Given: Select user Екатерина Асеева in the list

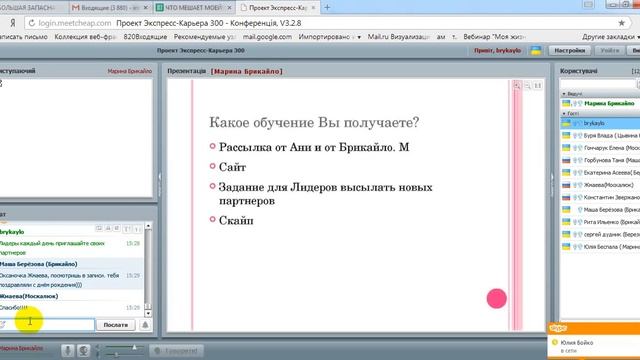Looking at the screenshot, I should (600, 173).
